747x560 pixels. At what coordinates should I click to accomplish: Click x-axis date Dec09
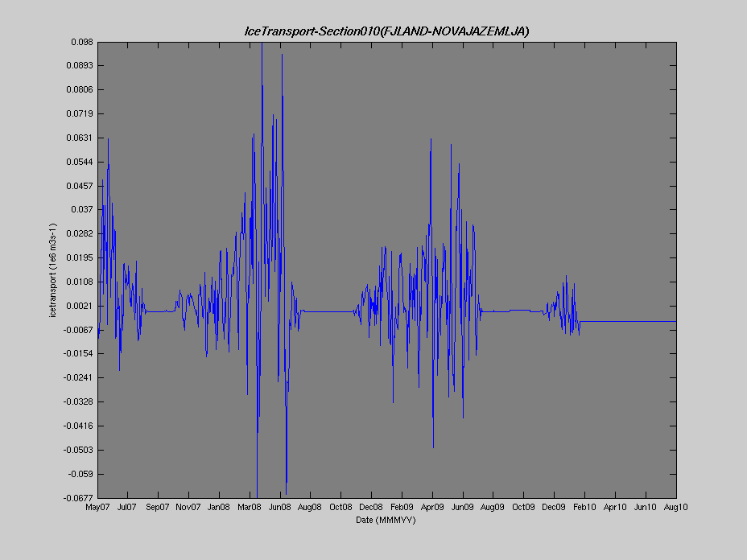(x=554, y=507)
